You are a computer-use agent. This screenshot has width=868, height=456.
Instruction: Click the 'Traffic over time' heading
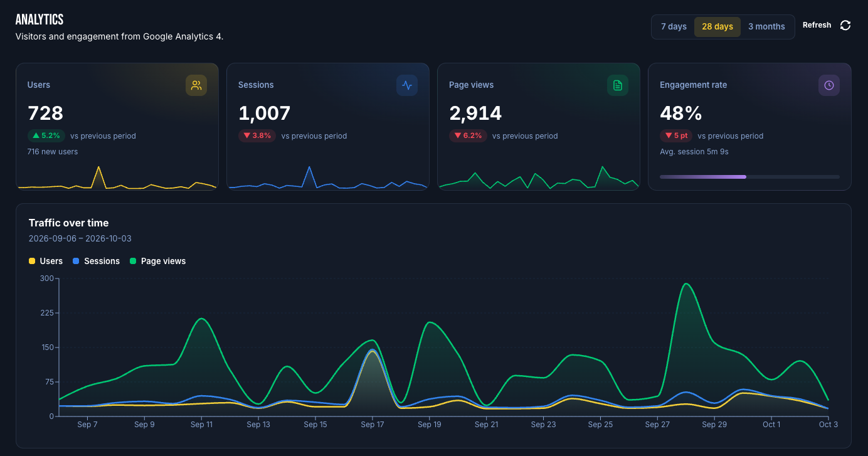pyautogui.click(x=68, y=223)
